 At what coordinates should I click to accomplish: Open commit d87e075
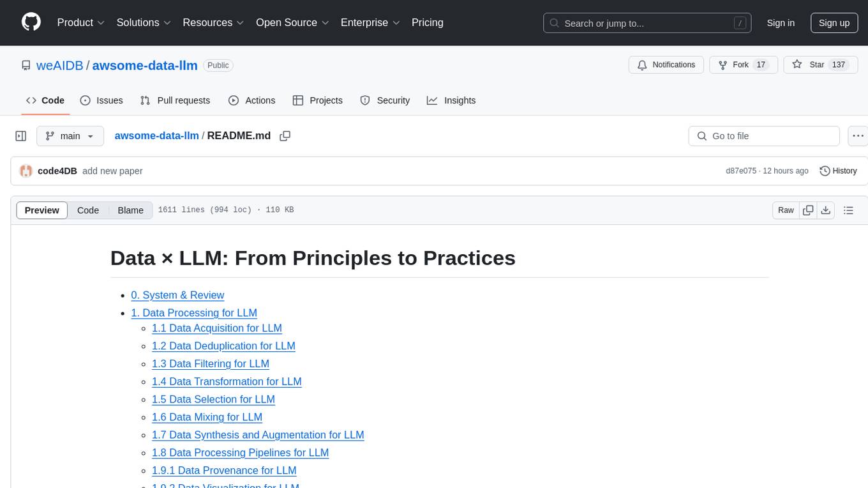741,171
